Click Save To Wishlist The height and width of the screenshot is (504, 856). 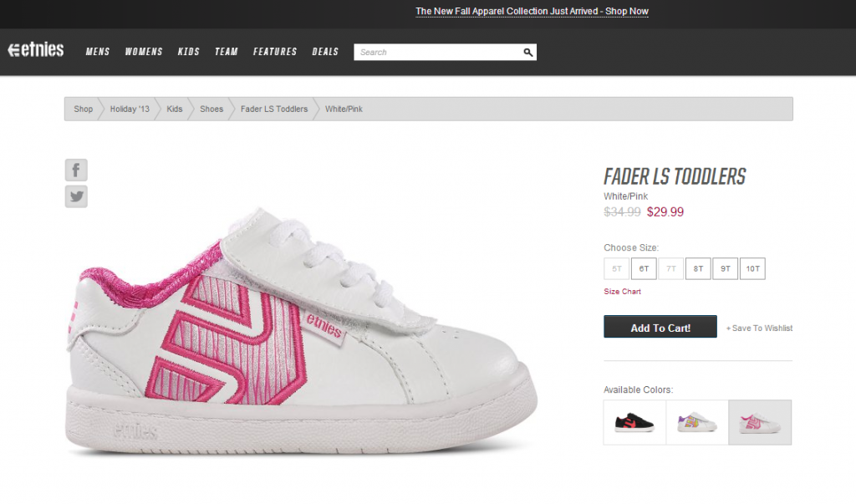click(759, 328)
